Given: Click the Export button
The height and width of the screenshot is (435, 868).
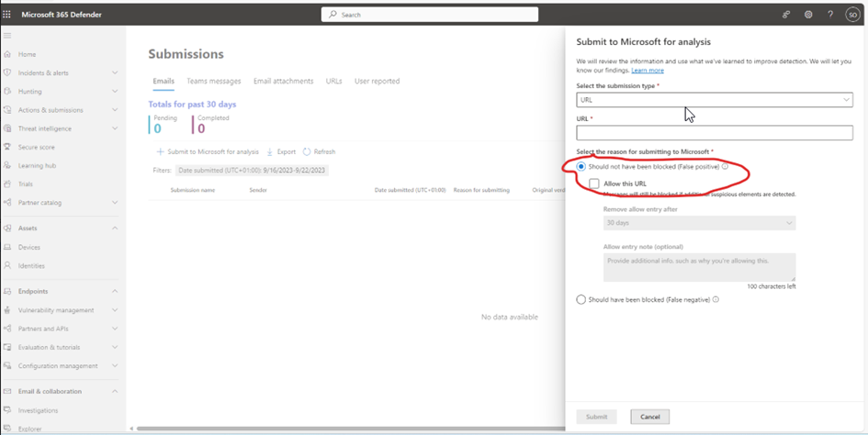Looking at the screenshot, I should pos(281,151).
